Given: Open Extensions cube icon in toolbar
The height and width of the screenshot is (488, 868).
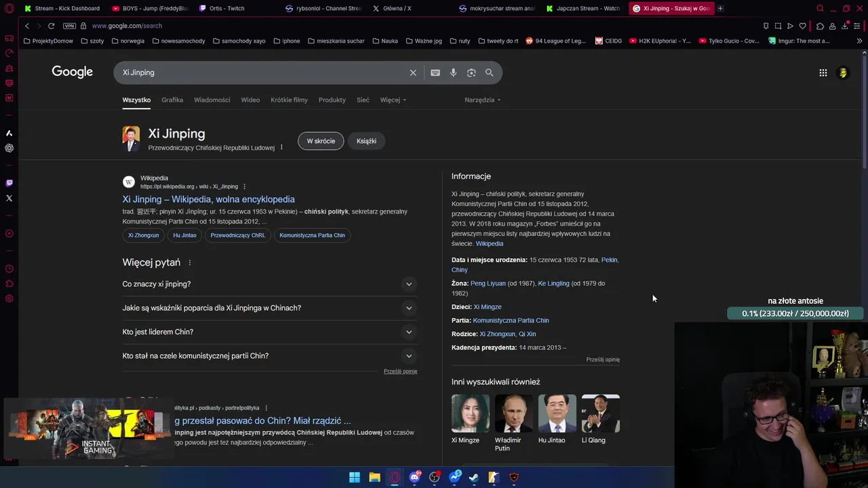Looking at the screenshot, I should coord(820,26).
